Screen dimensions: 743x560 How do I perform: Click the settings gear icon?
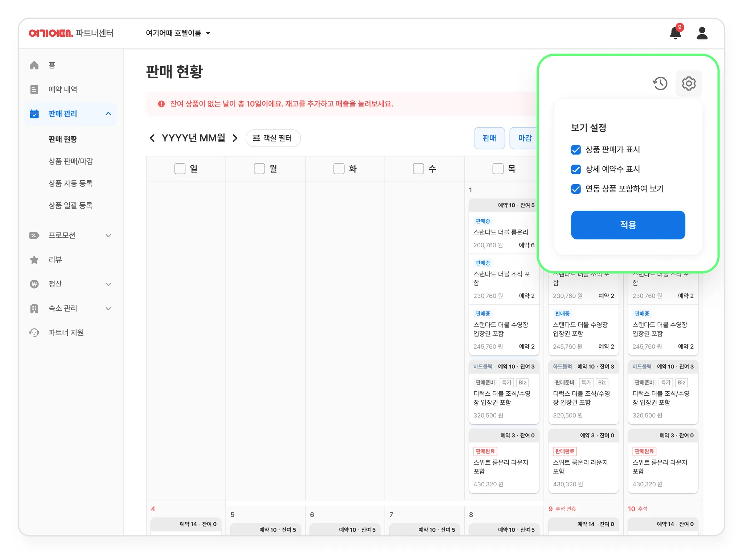(x=688, y=83)
